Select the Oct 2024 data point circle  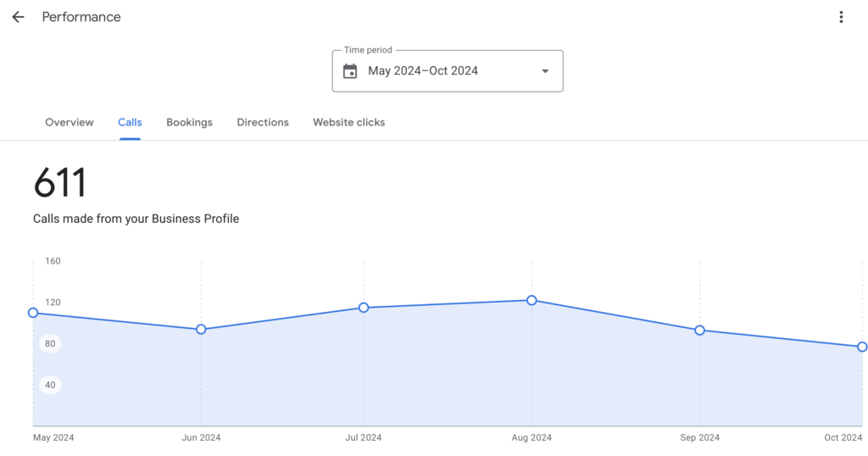pyautogui.click(x=862, y=347)
